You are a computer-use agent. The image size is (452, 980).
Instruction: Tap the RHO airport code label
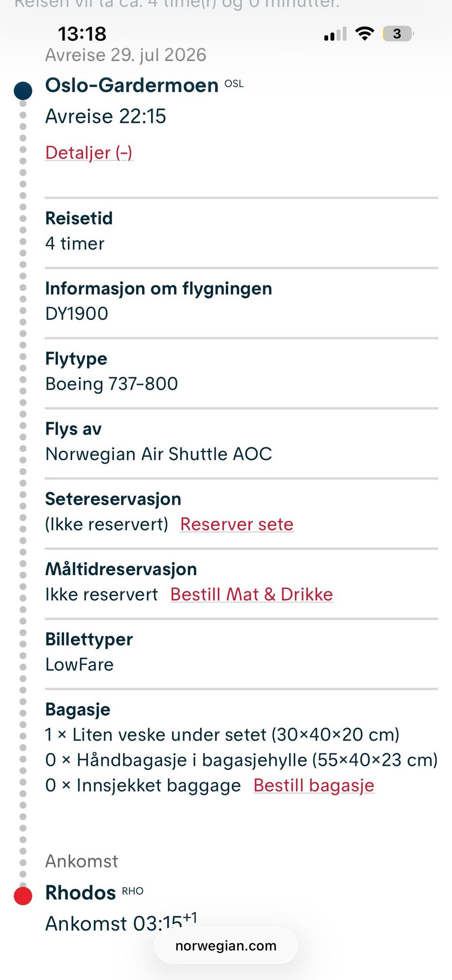pos(132,887)
